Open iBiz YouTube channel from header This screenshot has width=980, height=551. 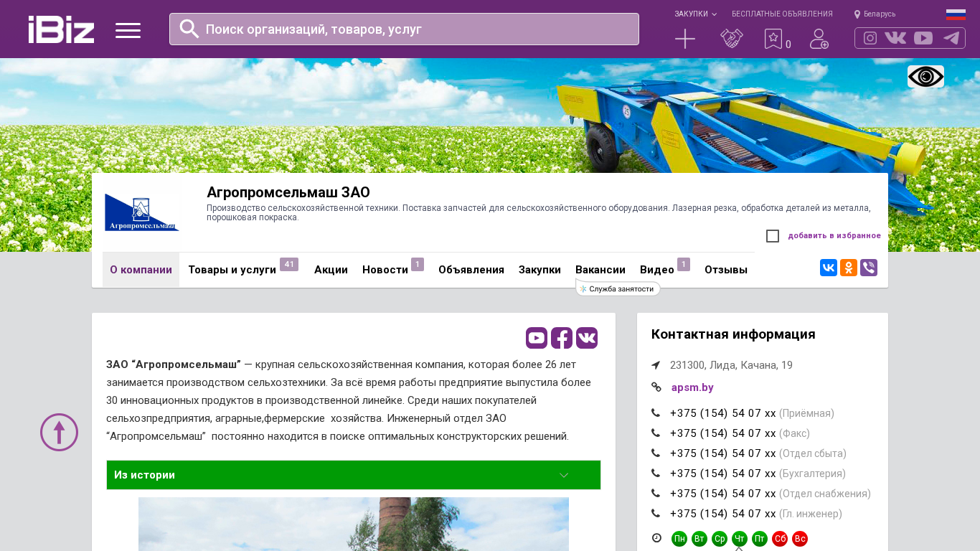coord(923,38)
